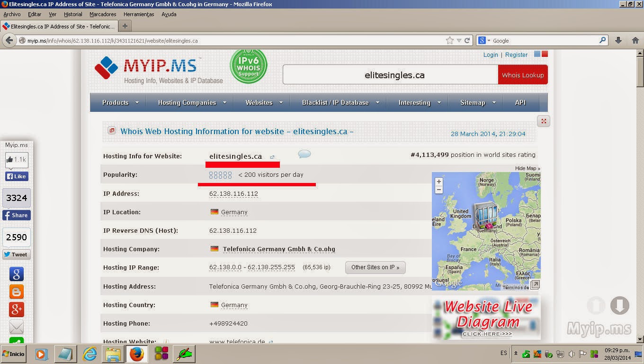
Task: Click the Register link
Action: 516,55
